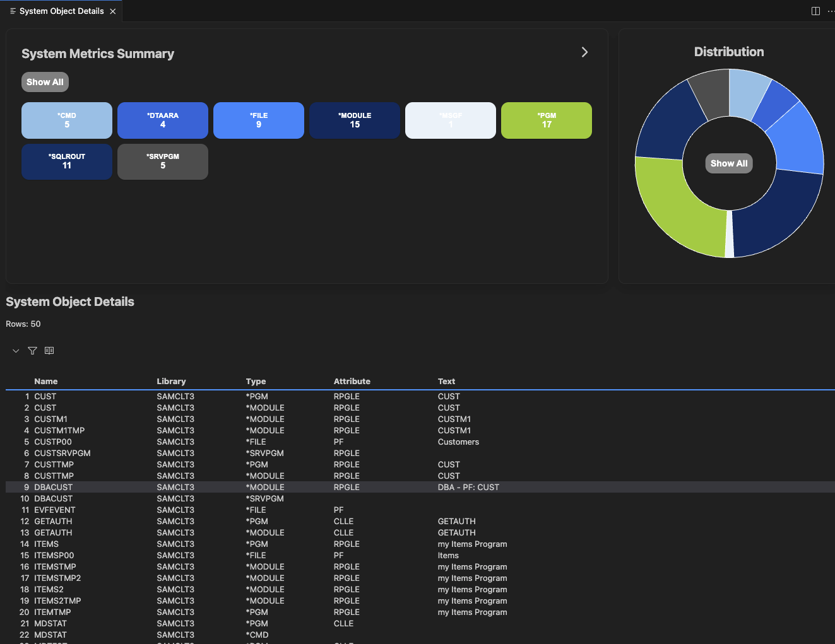Collapse table options with the down chevron
The width and height of the screenshot is (835, 644).
pyautogui.click(x=16, y=351)
